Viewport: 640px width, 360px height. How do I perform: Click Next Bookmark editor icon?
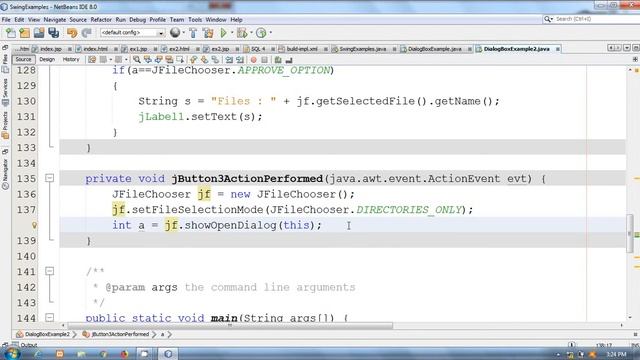click(x=204, y=60)
